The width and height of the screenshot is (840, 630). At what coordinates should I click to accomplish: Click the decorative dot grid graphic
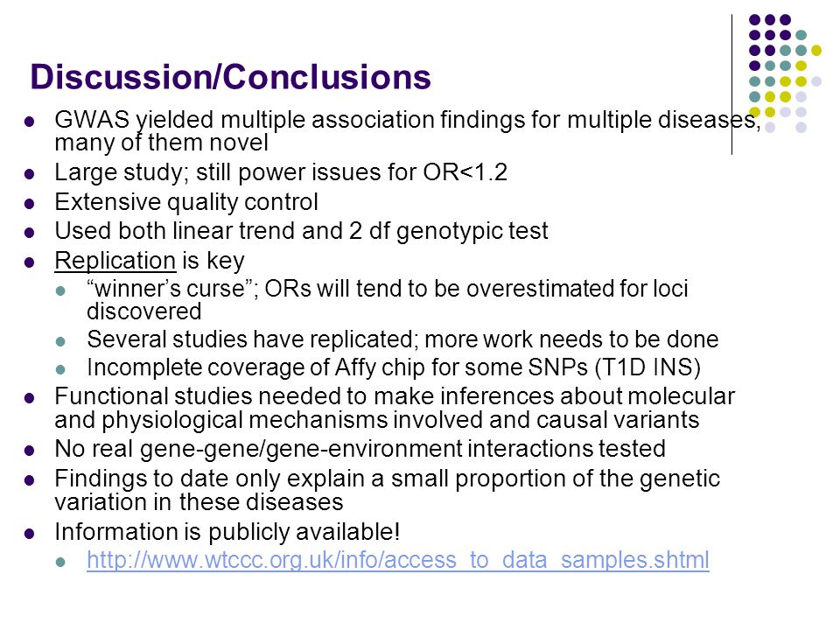point(786,73)
